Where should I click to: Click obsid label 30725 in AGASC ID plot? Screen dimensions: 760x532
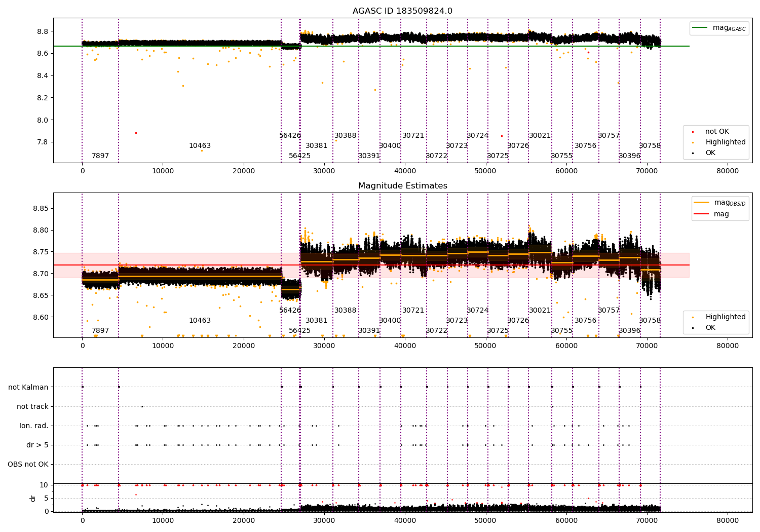click(498, 156)
